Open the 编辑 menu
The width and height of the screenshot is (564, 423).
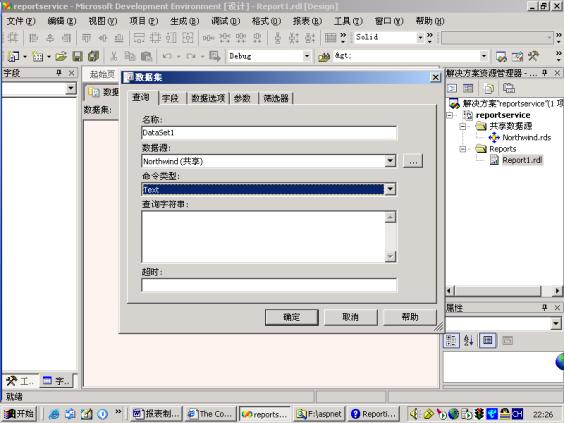click(62, 21)
